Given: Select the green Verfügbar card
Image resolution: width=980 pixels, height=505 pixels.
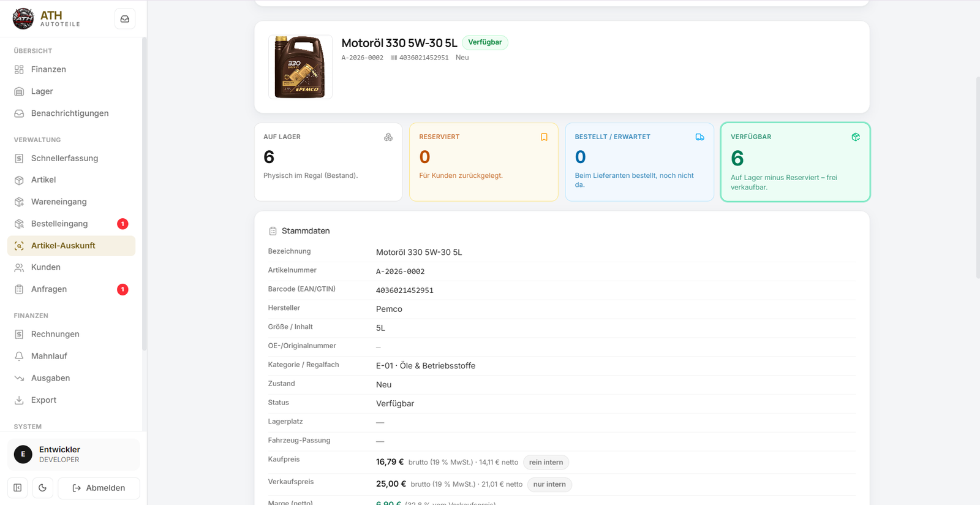Looking at the screenshot, I should coord(796,162).
